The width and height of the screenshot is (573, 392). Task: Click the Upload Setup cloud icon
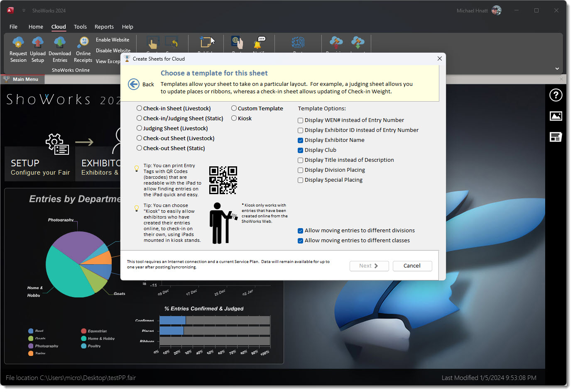pos(38,42)
